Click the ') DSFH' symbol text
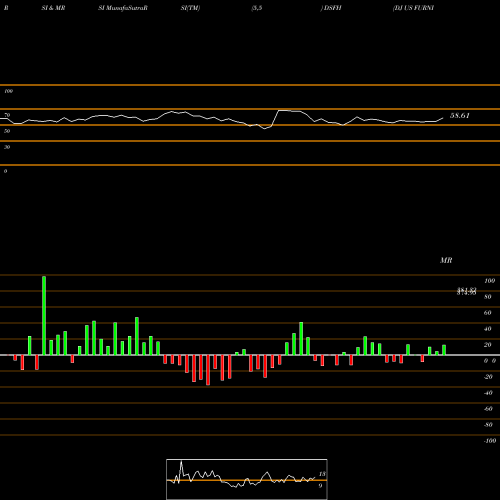This screenshot has height=500, width=500. (x=331, y=8)
